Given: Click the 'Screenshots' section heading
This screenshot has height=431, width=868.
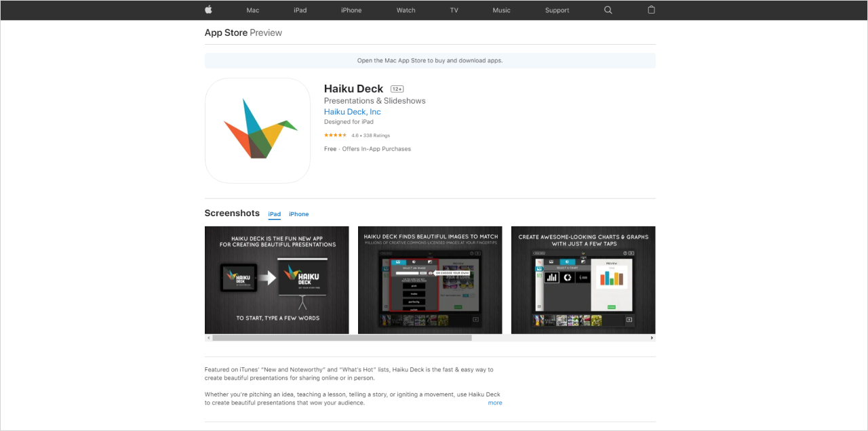Looking at the screenshot, I should (232, 213).
